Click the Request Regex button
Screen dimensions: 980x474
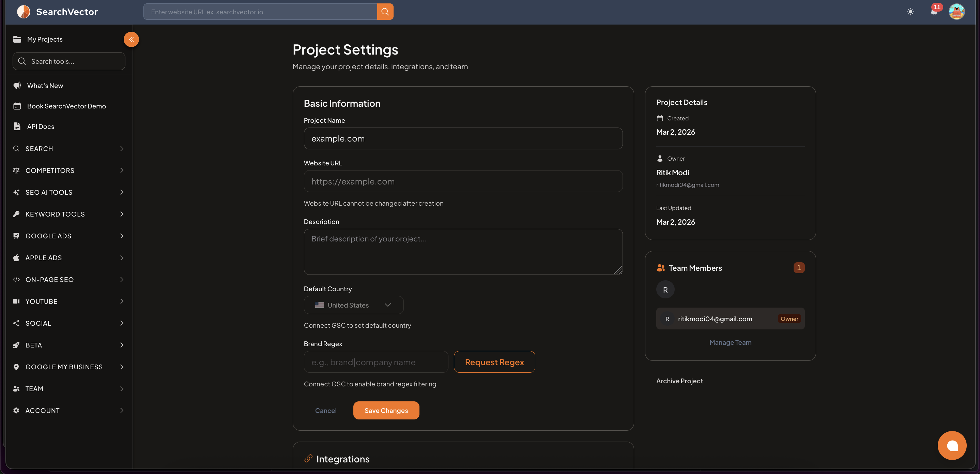tap(494, 362)
